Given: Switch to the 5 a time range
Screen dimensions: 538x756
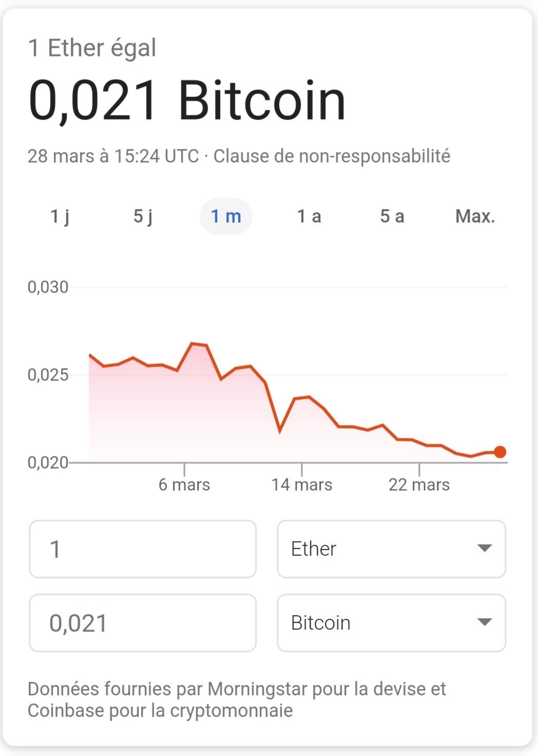Looking at the screenshot, I should coord(392,216).
